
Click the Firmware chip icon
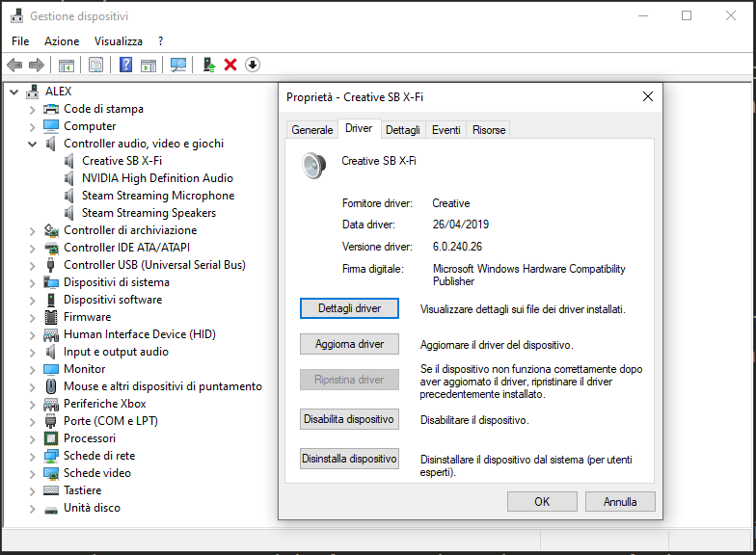51,317
